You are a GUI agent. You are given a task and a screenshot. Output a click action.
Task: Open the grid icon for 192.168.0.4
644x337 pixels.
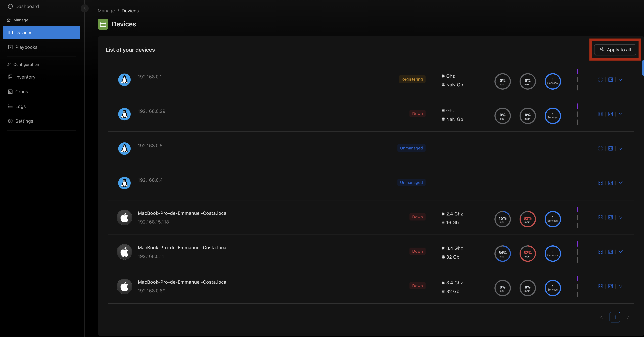[601, 183]
